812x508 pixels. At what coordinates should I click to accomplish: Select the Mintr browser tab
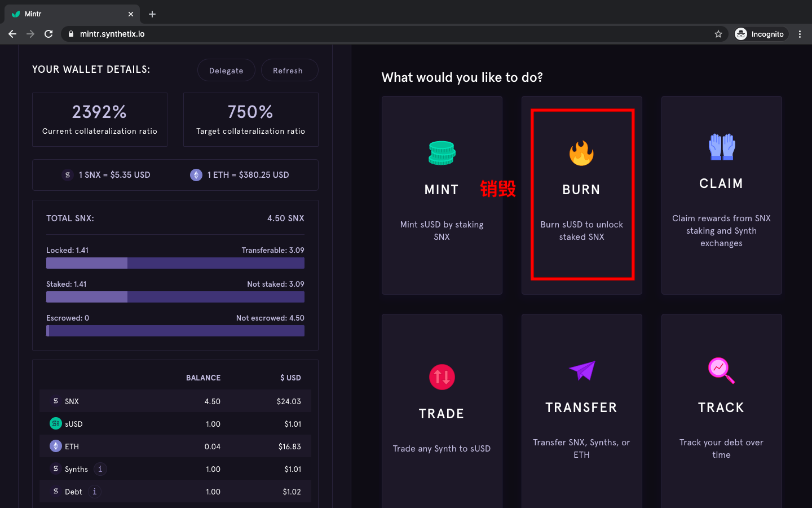pyautogui.click(x=73, y=14)
